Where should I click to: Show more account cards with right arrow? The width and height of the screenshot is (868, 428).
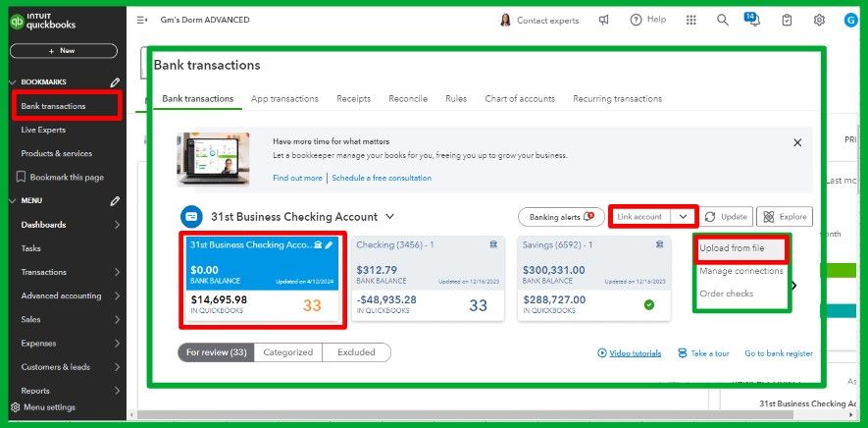tap(794, 286)
